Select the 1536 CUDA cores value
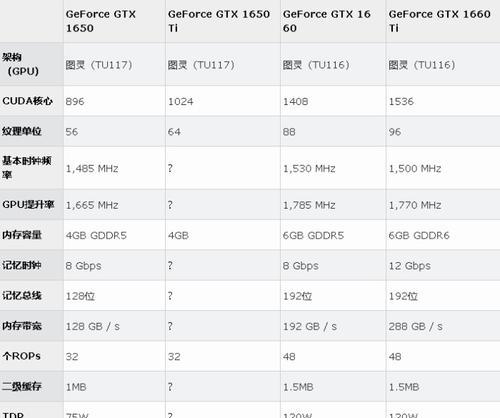Image resolution: width=500 pixels, height=418 pixels. click(401, 101)
